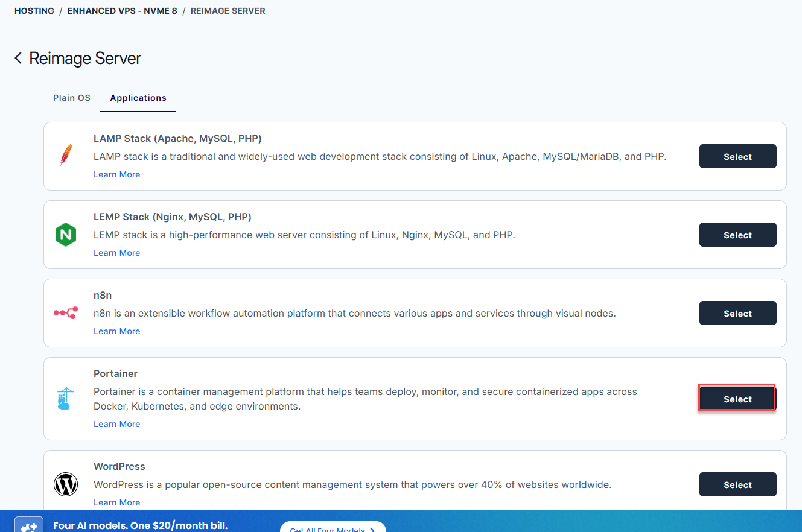Viewport: 802px width, 532px height.
Task: Select the LEMP Stack application
Action: tap(737, 235)
